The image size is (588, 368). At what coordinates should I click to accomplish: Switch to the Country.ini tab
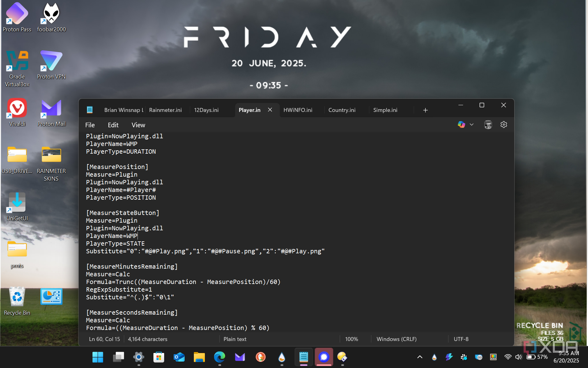(x=342, y=110)
